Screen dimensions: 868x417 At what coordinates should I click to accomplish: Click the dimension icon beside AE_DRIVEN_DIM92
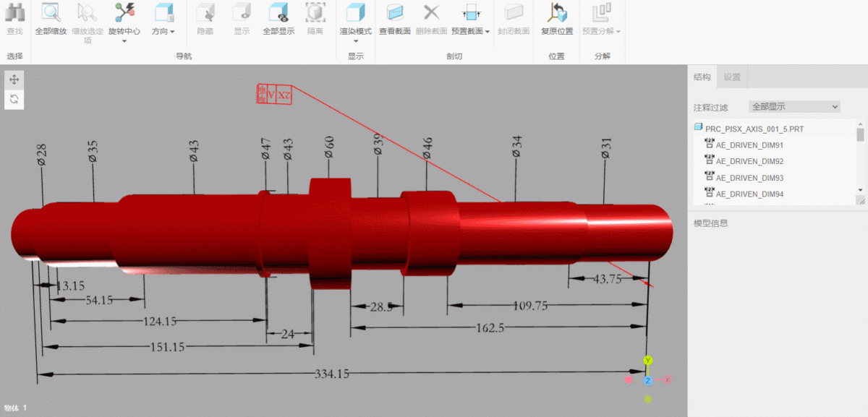tap(710, 161)
